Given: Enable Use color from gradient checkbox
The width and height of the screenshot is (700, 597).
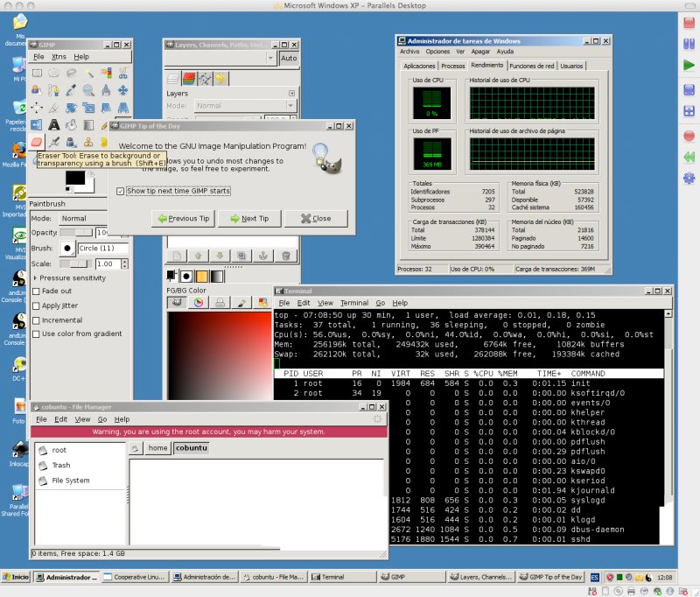Looking at the screenshot, I should [x=36, y=334].
